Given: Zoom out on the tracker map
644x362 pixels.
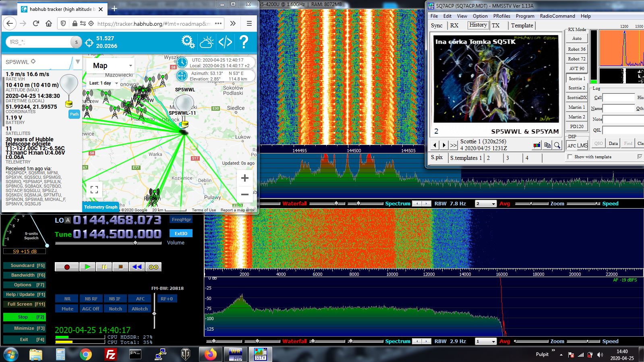Looking at the screenshot, I should coord(244,194).
